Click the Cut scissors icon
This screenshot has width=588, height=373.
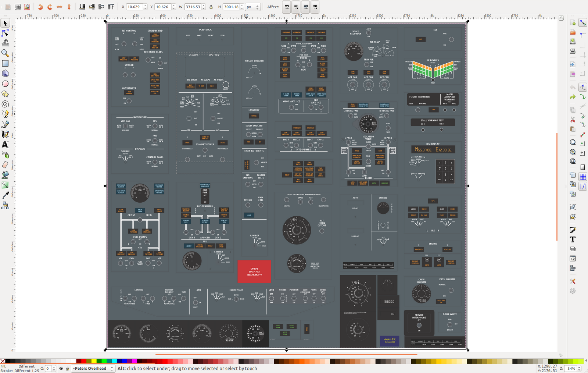coord(573,120)
